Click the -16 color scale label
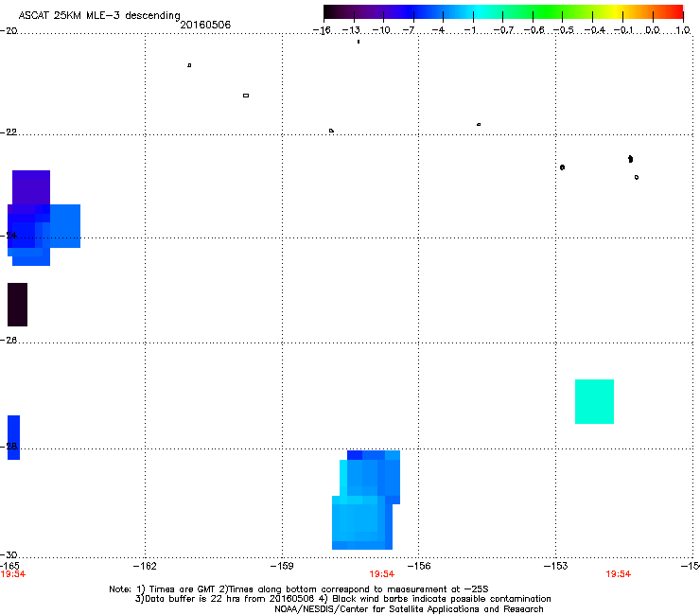This screenshot has height=615, width=700. pyautogui.click(x=322, y=30)
